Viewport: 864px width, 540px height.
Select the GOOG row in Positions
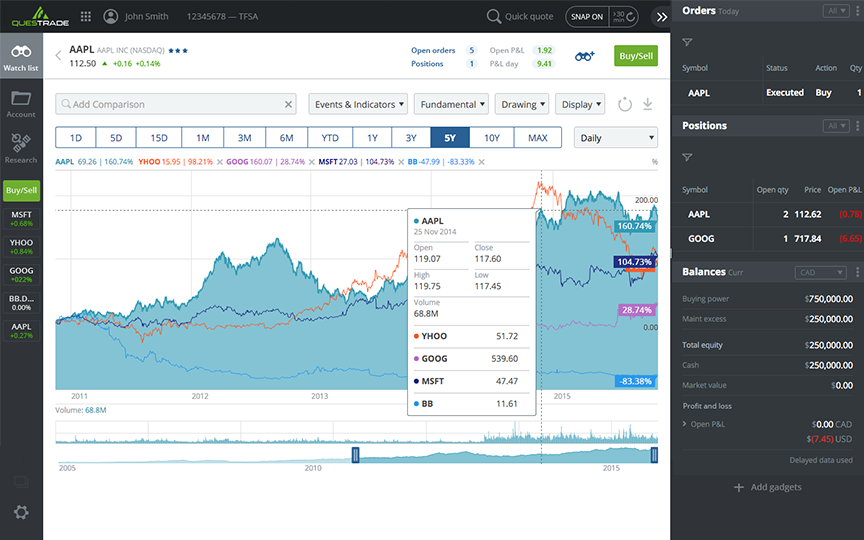[768, 239]
